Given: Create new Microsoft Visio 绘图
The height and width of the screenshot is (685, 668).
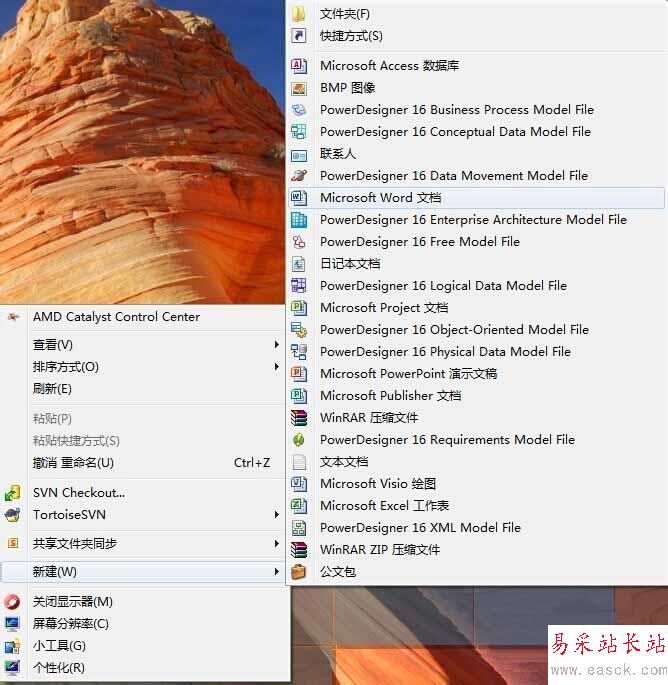Looking at the screenshot, I should click(x=477, y=484).
